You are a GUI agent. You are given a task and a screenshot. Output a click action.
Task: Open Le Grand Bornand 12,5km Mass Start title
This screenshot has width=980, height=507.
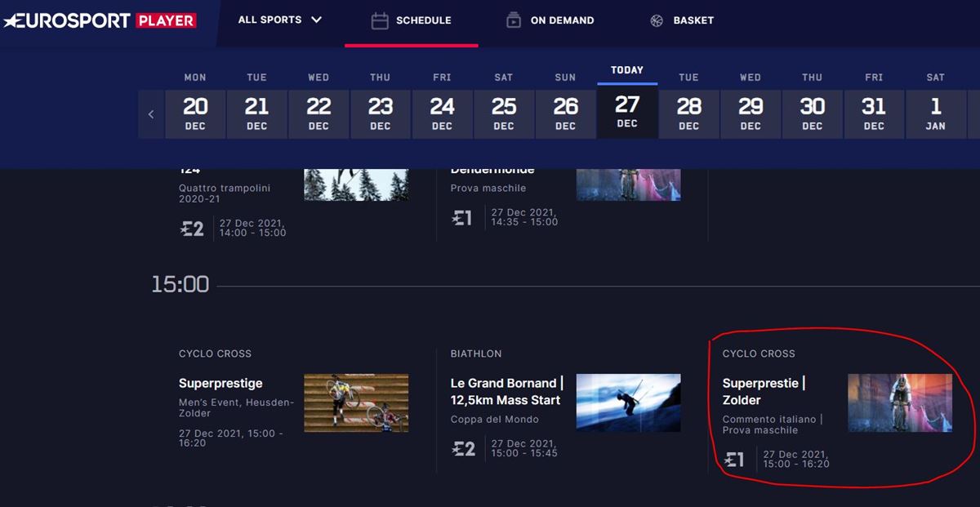point(507,392)
